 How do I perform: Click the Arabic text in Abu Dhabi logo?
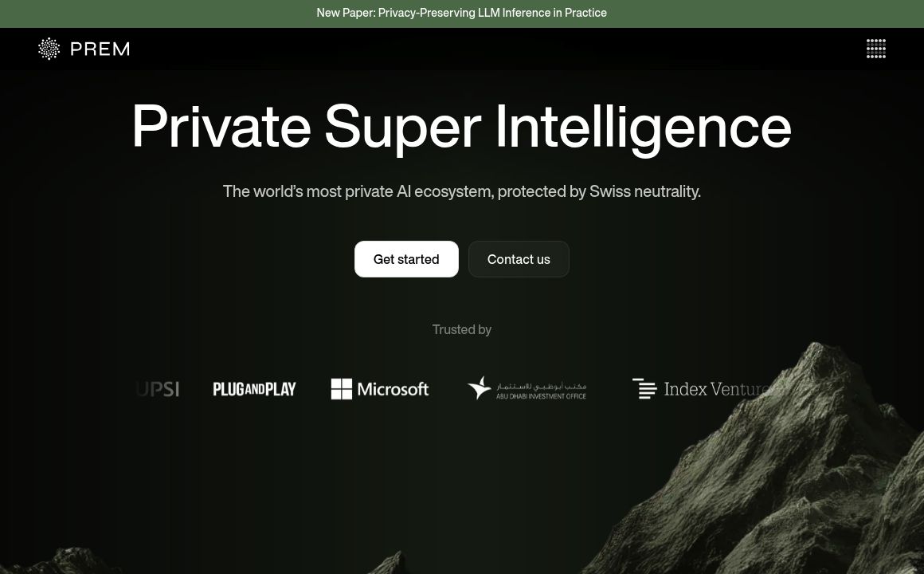click(x=541, y=386)
